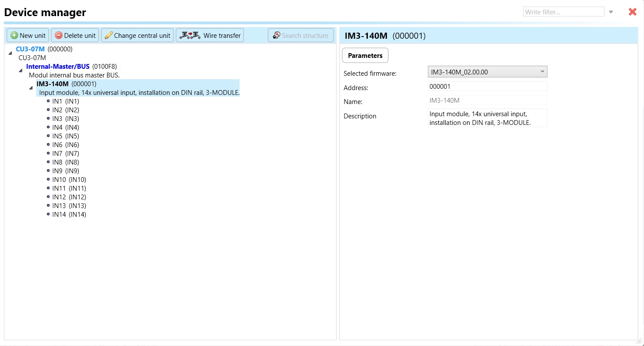Click the Description text box
Image resolution: width=644 pixels, height=346 pixels.
point(487,118)
